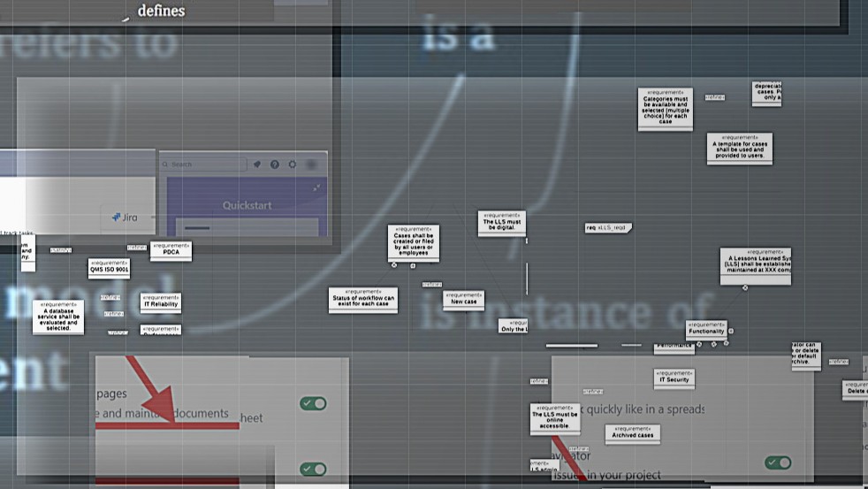Image resolution: width=868 pixels, height=489 pixels.
Task: Click the circle connector right of Functionality
Action: coord(730,331)
